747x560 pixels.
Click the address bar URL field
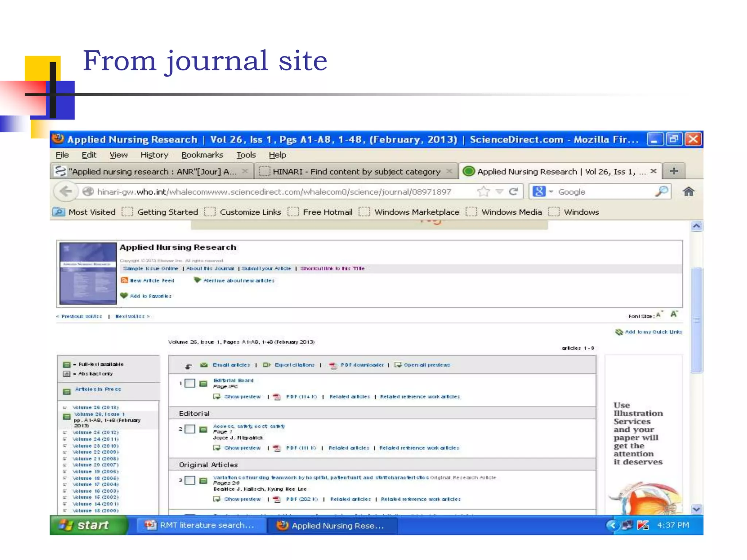click(x=274, y=191)
